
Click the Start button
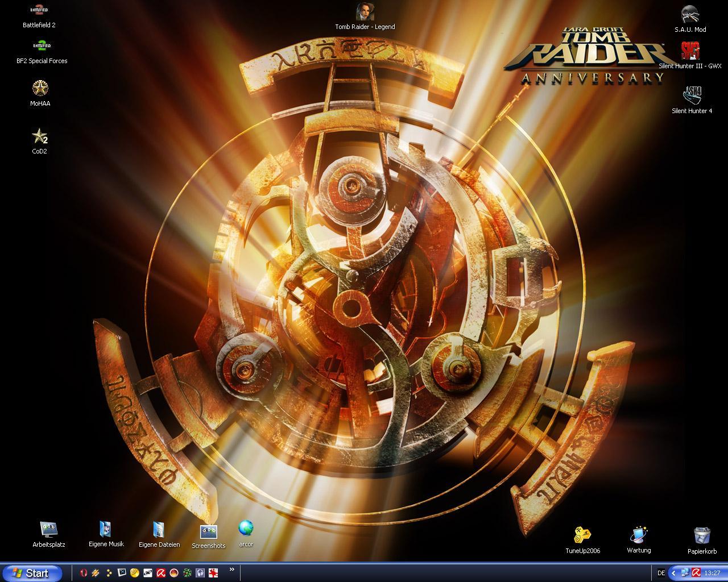31,573
